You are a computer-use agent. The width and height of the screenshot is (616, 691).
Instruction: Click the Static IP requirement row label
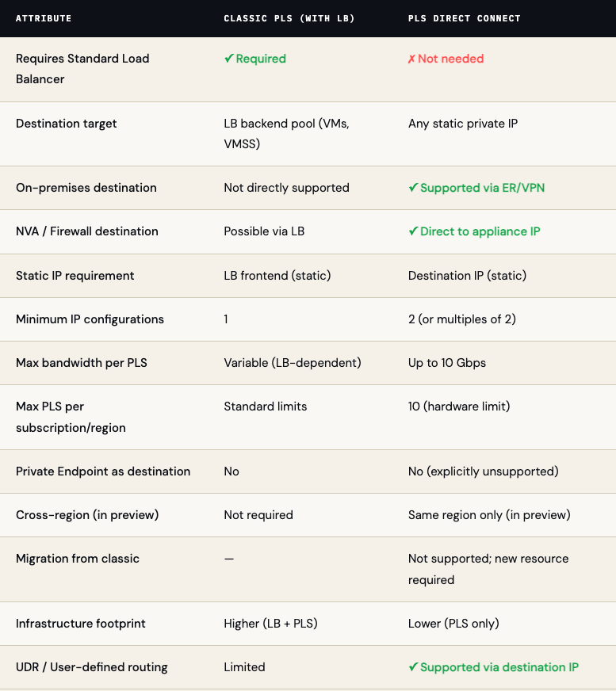[75, 276]
